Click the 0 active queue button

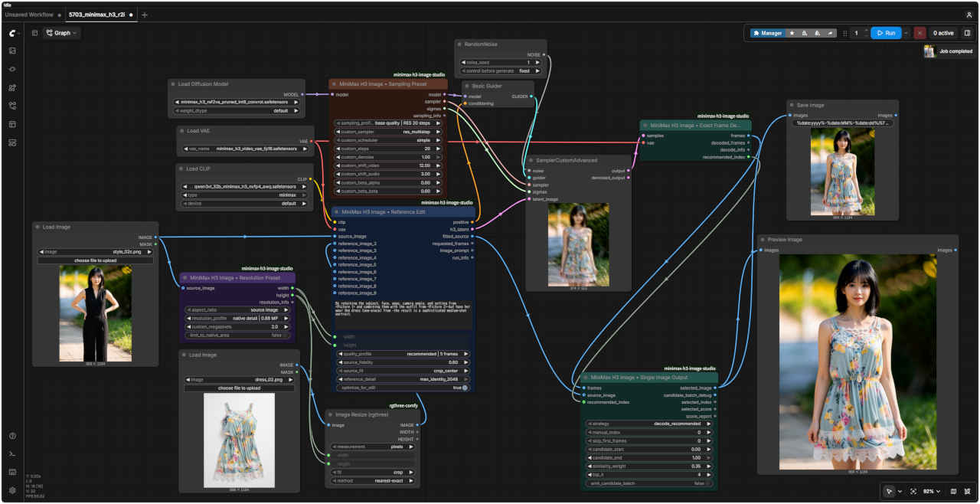pos(942,33)
